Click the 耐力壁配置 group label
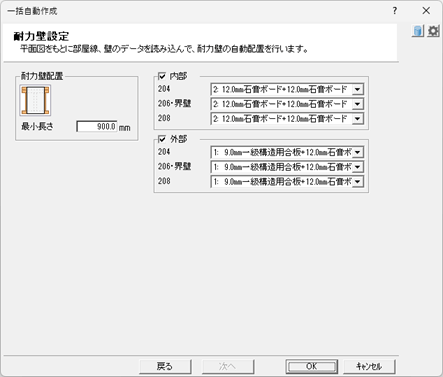The image size is (443, 377). click(42, 76)
